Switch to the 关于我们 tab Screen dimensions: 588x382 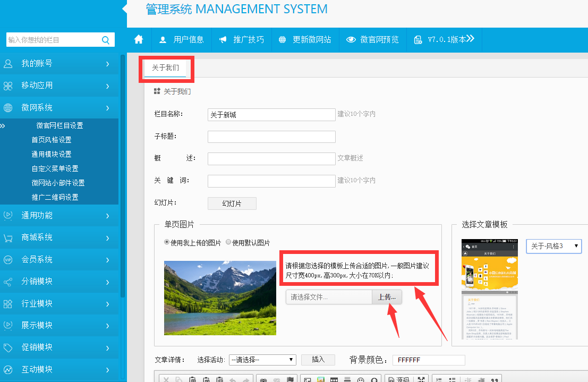tap(165, 68)
